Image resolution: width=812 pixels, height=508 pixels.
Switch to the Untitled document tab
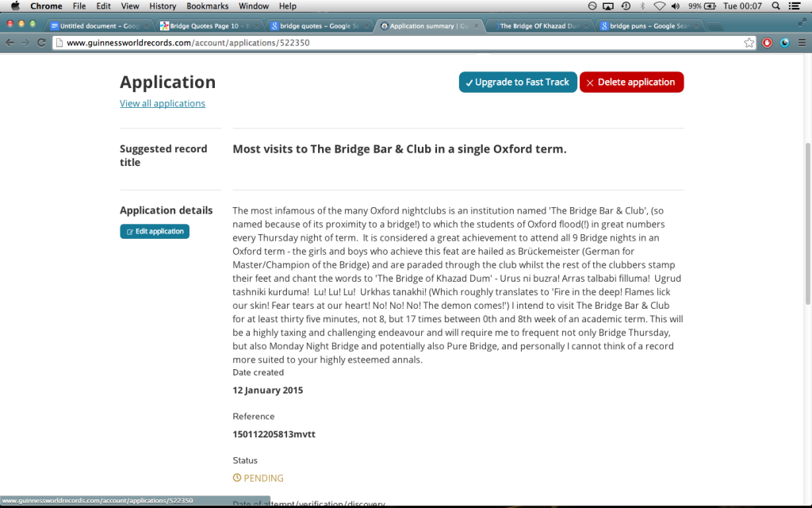(98, 26)
